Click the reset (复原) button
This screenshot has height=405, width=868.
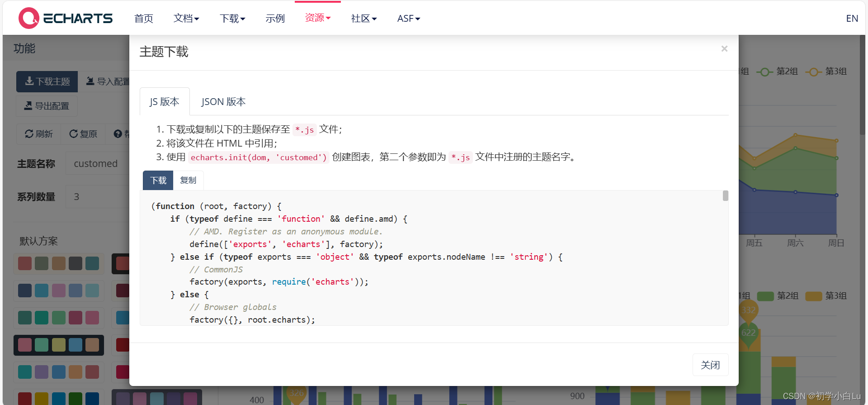pos(83,134)
